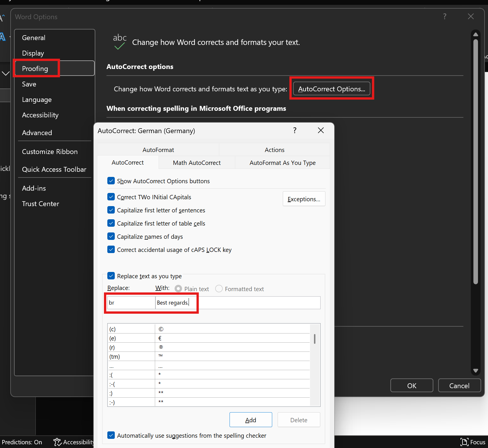Screen dimensions: 488x448
Task: Toggle Correct TWo INitial CApitals checkbox
Action: [111, 197]
